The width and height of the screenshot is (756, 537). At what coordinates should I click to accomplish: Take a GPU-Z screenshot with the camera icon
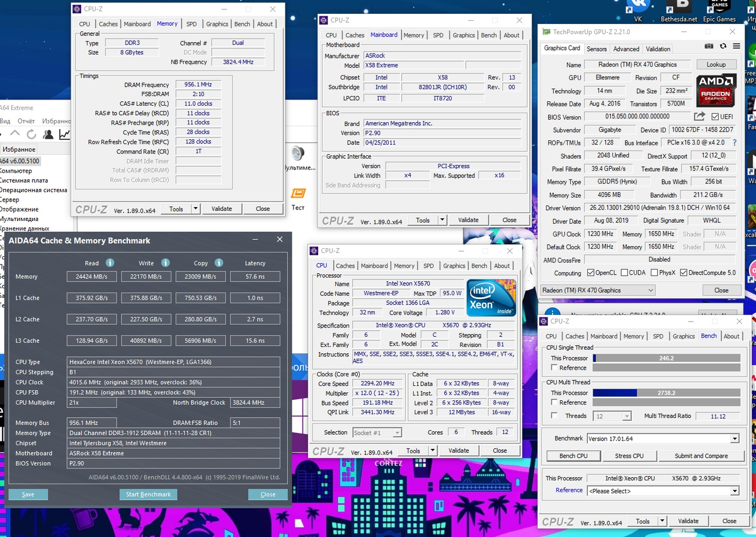[x=709, y=47]
